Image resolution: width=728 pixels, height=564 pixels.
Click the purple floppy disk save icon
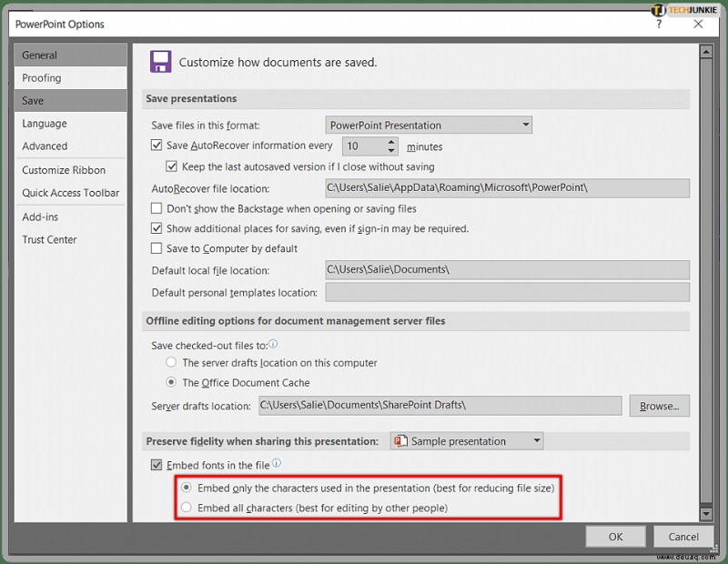pyautogui.click(x=161, y=62)
